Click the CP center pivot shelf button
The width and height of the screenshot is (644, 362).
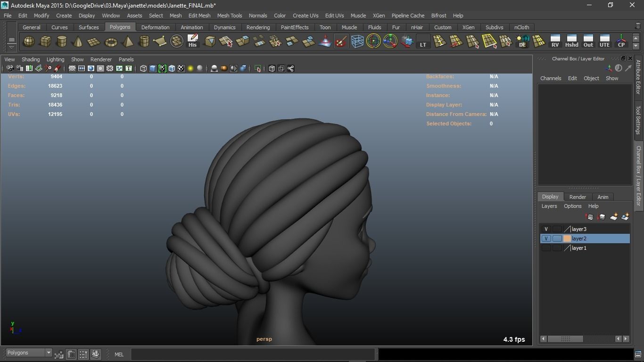point(621,41)
